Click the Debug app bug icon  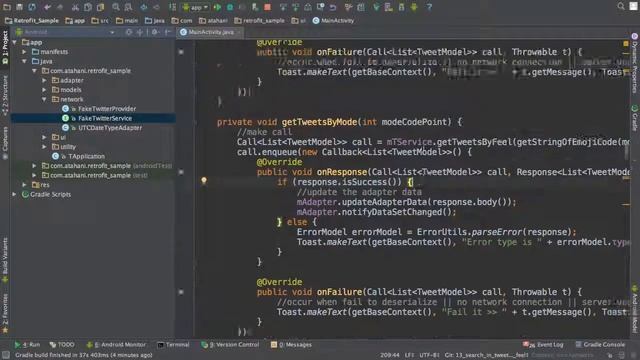click(230, 7)
